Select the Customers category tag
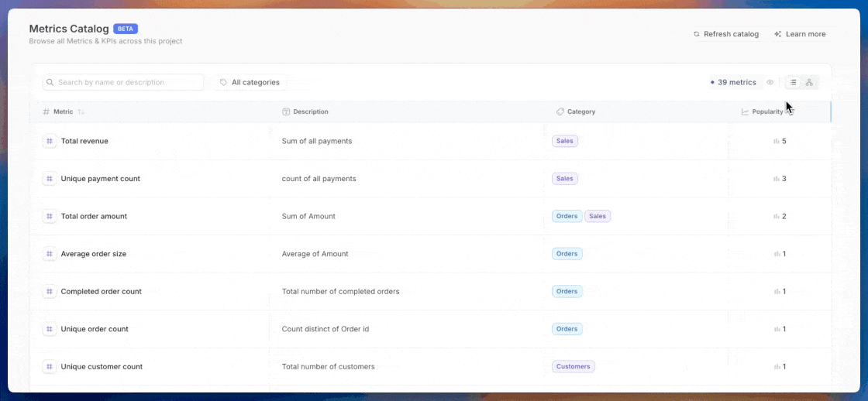Viewport: 868px width, 401px height. (573, 367)
